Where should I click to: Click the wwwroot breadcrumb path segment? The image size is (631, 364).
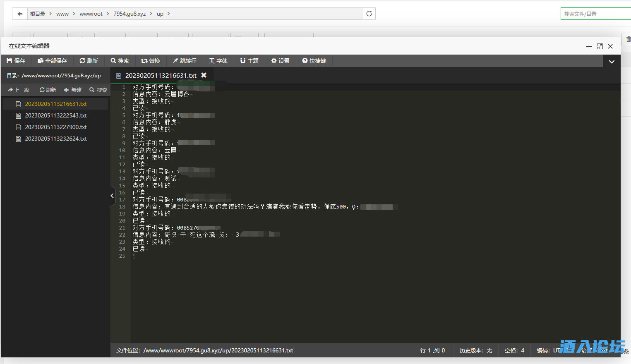[91, 14]
